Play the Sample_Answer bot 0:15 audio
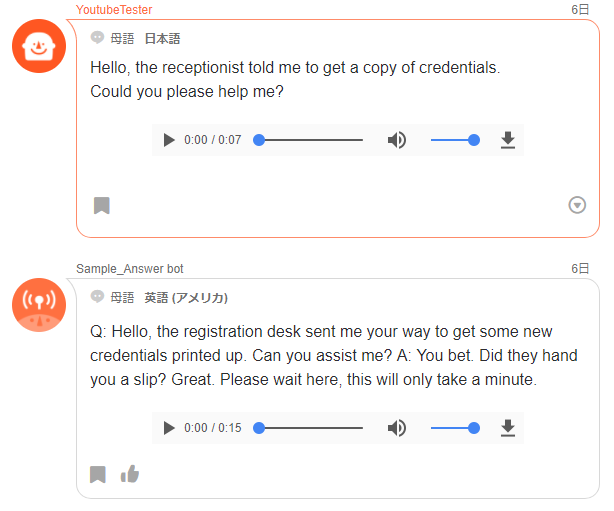The image size is (614, 511). click(x=169, y=428)
